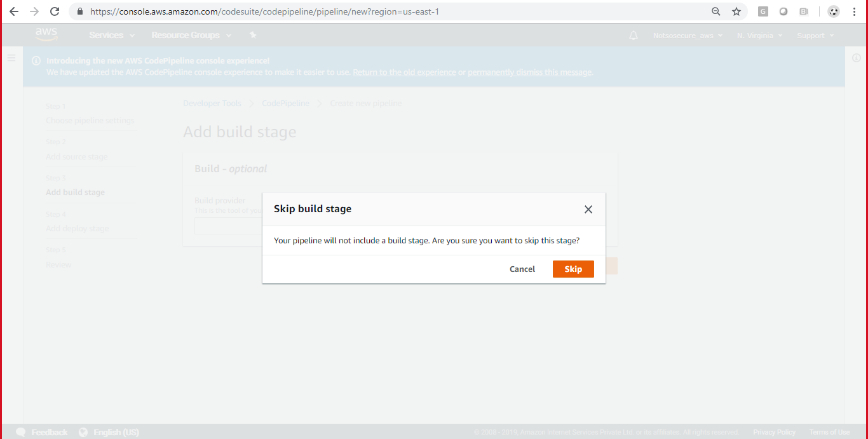Screen dimensions: 868x439
Task: Expand the Resource Groups dropdown
Action: [x=191, y=35]
